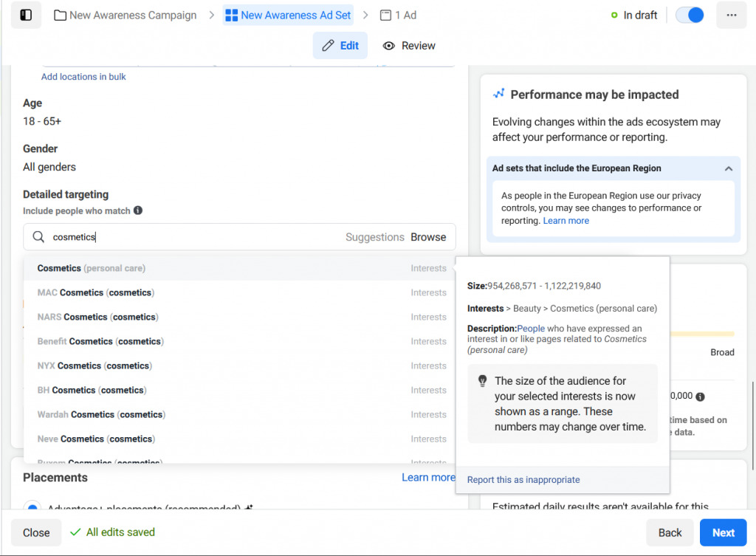756x556 pixels.
Task: Click the Close button
Action: 36,532
